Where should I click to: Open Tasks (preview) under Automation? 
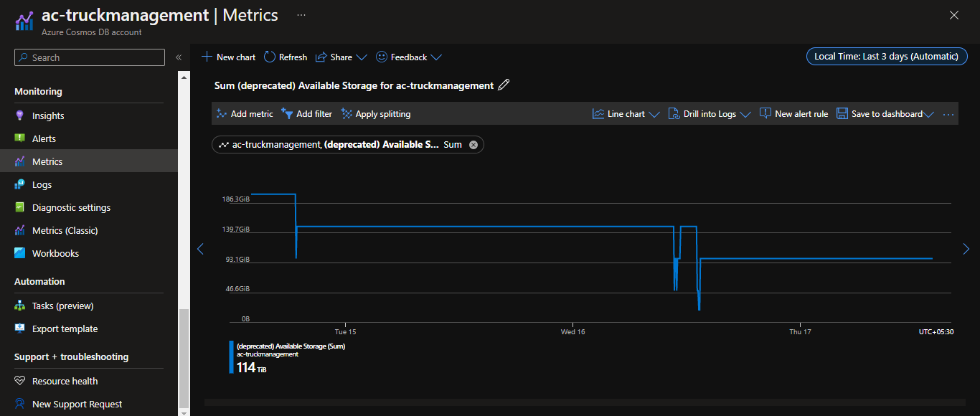[x=62, y=306]
